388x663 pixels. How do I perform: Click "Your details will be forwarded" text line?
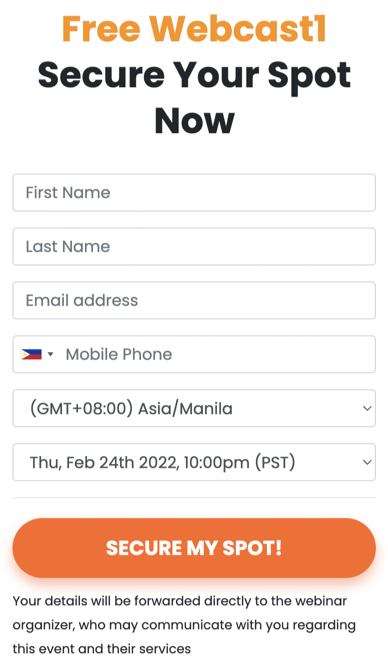[180, 601]
